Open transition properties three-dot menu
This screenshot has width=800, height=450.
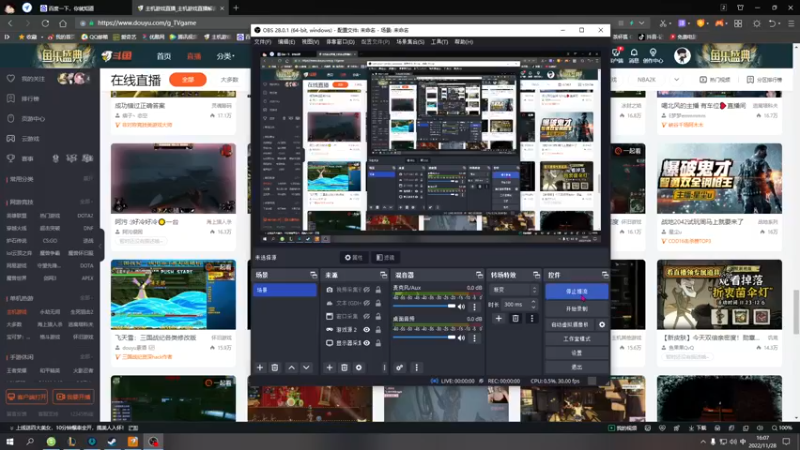tap(532, 318)
